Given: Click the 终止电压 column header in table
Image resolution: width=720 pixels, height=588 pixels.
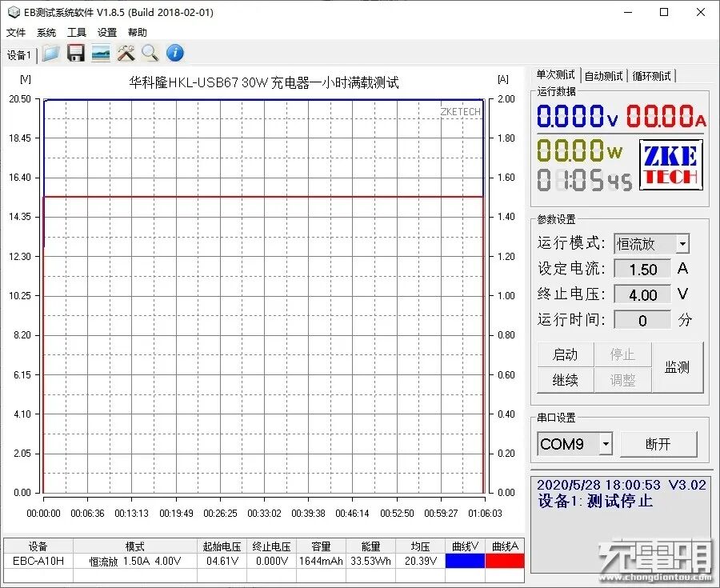Looking at the screenshot, I should click(271, 546).
